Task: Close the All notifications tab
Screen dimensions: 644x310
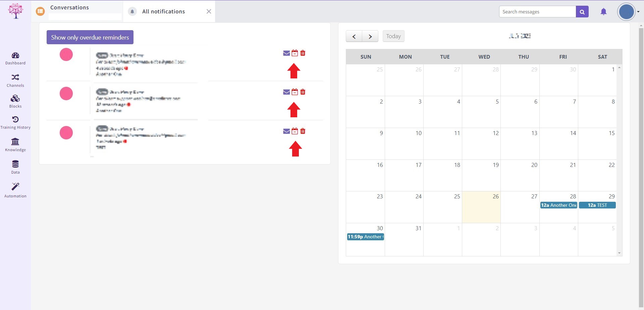Action: tap(209, 11)
